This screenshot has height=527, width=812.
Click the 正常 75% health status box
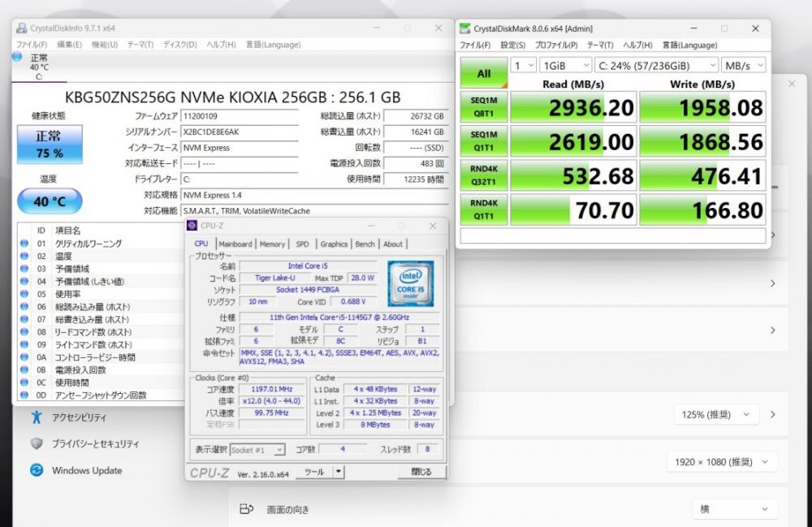coord(49,144)
